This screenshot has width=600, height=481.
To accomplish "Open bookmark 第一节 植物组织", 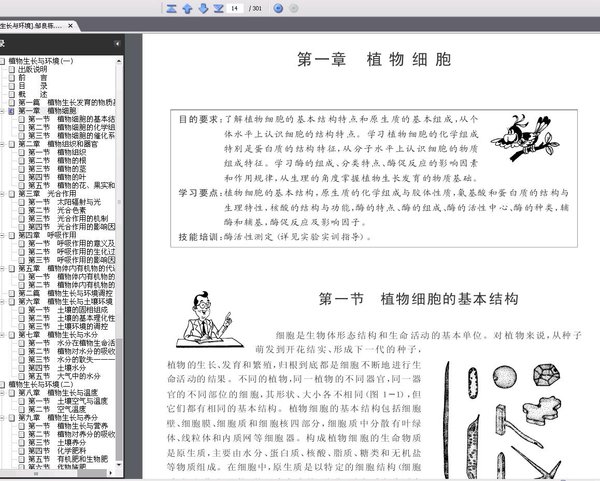I will tap(57, 152).
